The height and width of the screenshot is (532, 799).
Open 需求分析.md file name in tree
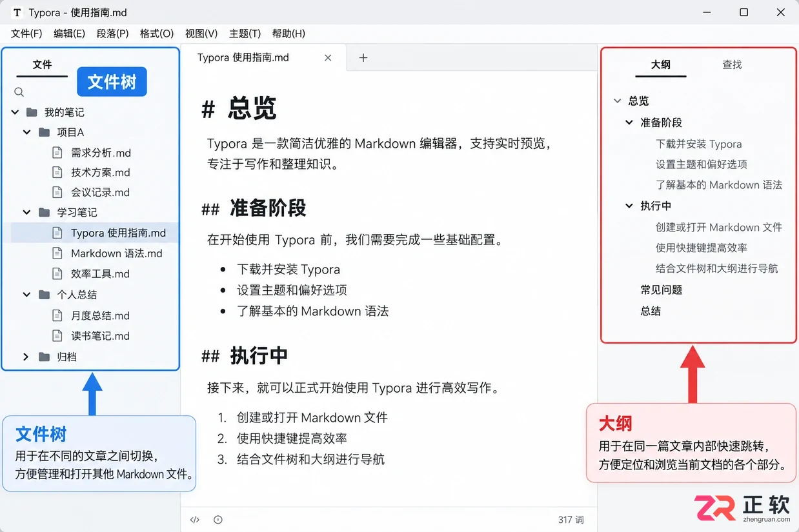(x=101, y=153)
